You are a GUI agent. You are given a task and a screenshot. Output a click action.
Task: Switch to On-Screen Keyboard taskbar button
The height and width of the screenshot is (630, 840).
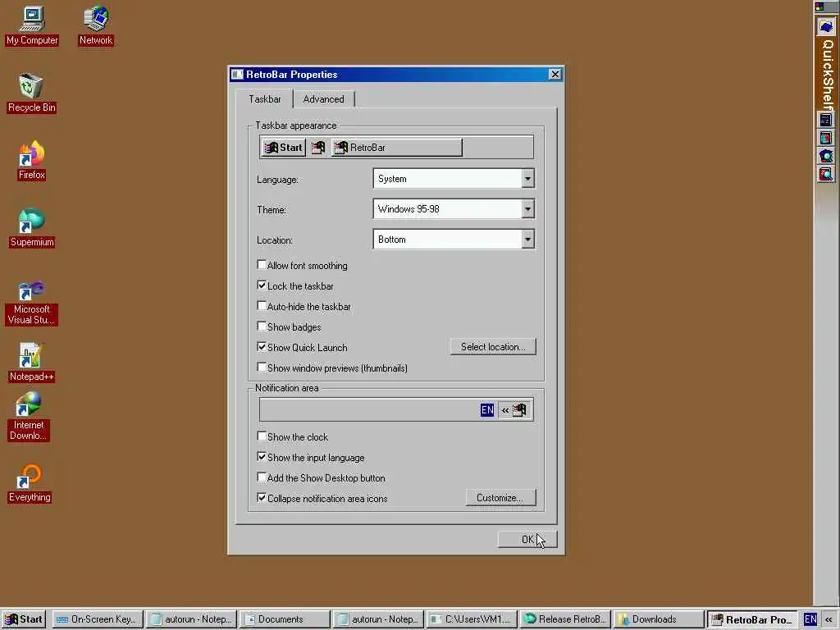coord(98,620)
